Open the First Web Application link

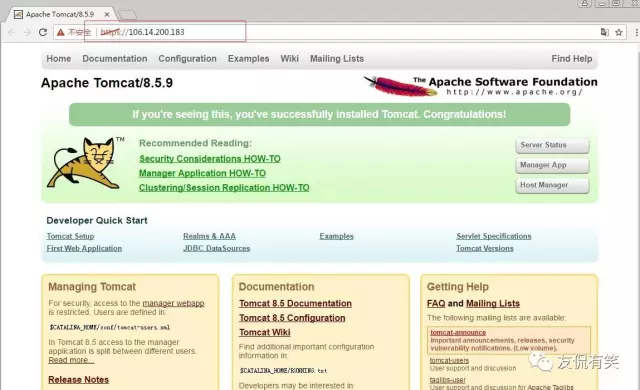[x=84, y=248]
